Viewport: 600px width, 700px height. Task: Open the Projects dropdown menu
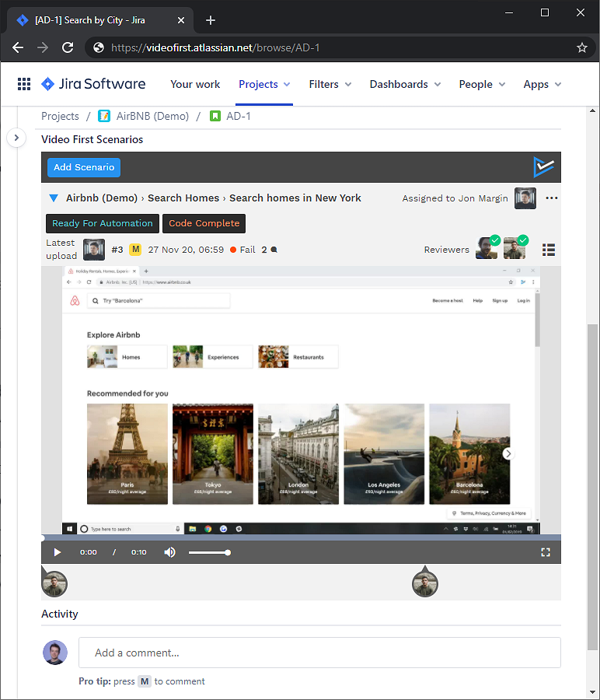click(264, 84)
